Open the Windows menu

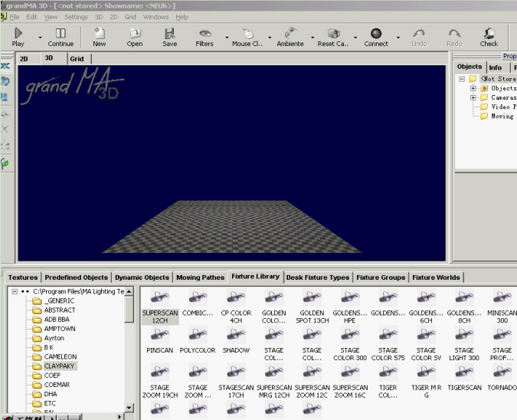pyautogui.click(x=155, y=17)
